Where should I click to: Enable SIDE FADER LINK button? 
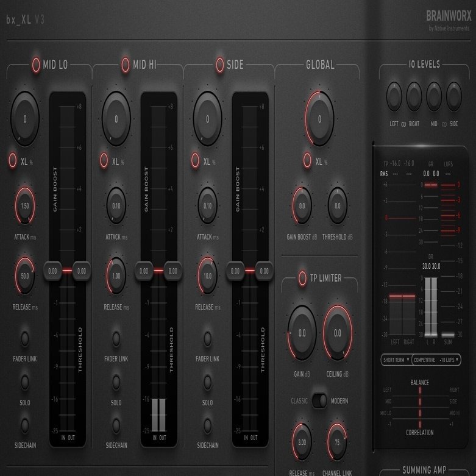[208, 338]
